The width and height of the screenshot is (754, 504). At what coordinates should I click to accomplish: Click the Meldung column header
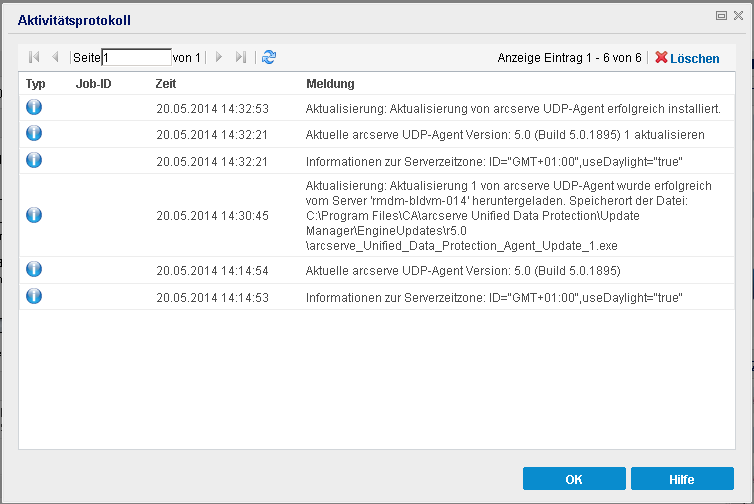click(x=330, y=84)
